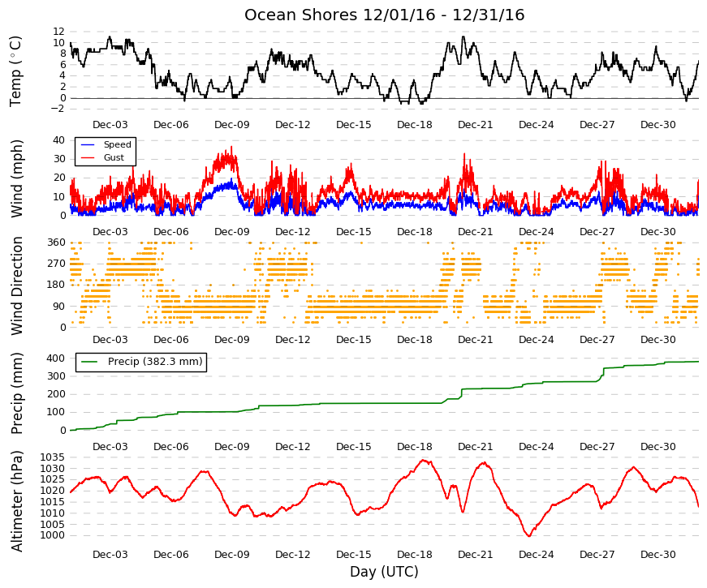707x588 pixels.
Task: Click the chart title Ocean Shores 12/01/16 - 12/31/16
Action: tap(384, 15)
